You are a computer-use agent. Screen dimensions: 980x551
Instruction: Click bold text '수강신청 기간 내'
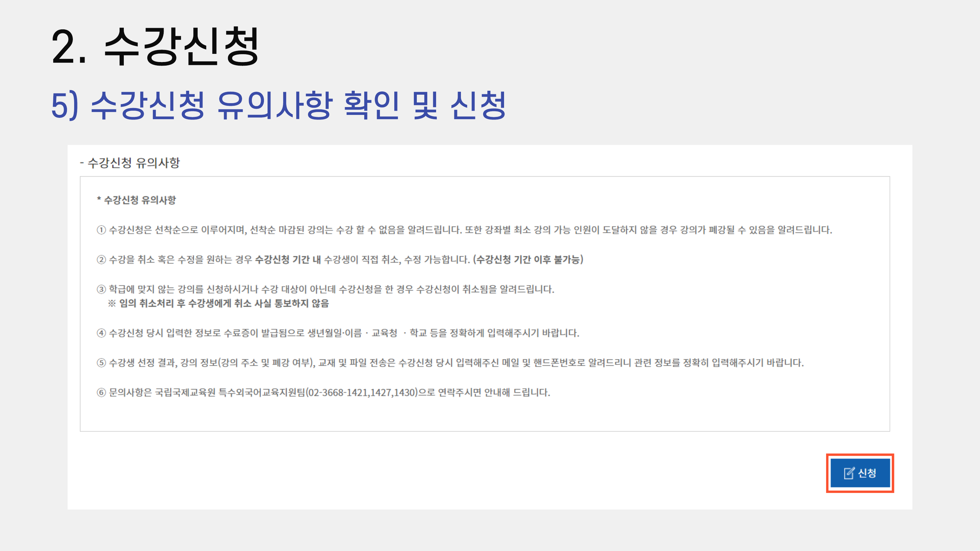(287, 260)
